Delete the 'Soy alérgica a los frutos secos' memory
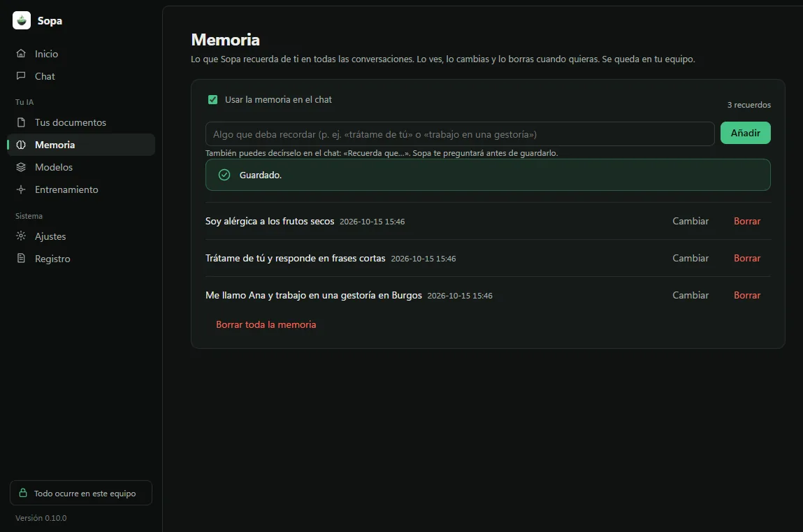 click(x=746, y=221)
